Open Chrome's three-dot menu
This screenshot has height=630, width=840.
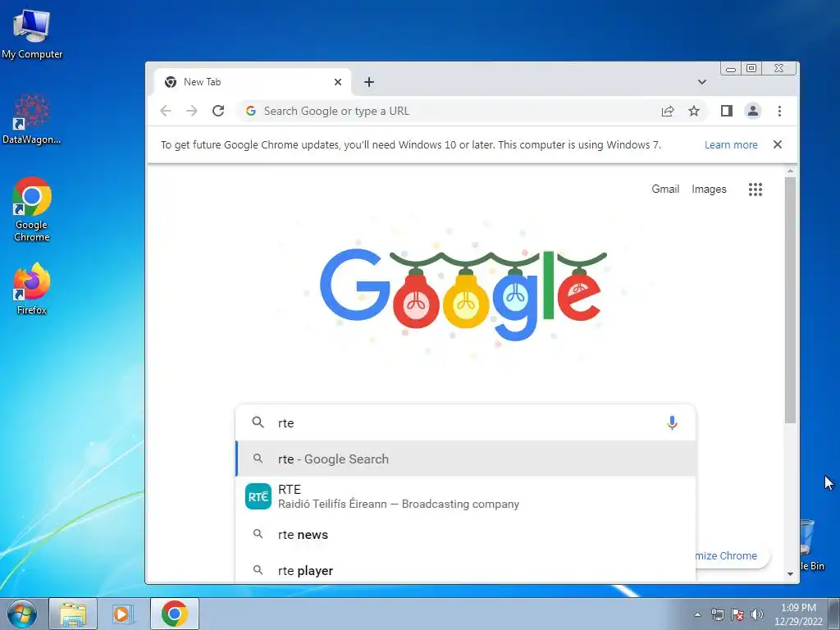tap(779, 111)
